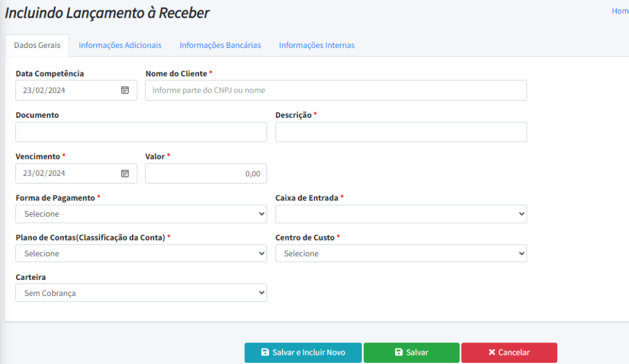Click the green Salvar button

[411, 352]
